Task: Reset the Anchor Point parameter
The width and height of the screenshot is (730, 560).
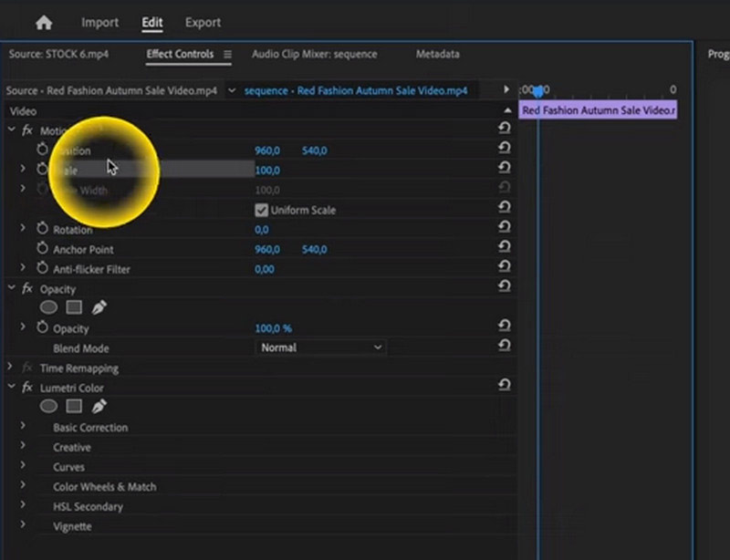Action: (504, 246)
